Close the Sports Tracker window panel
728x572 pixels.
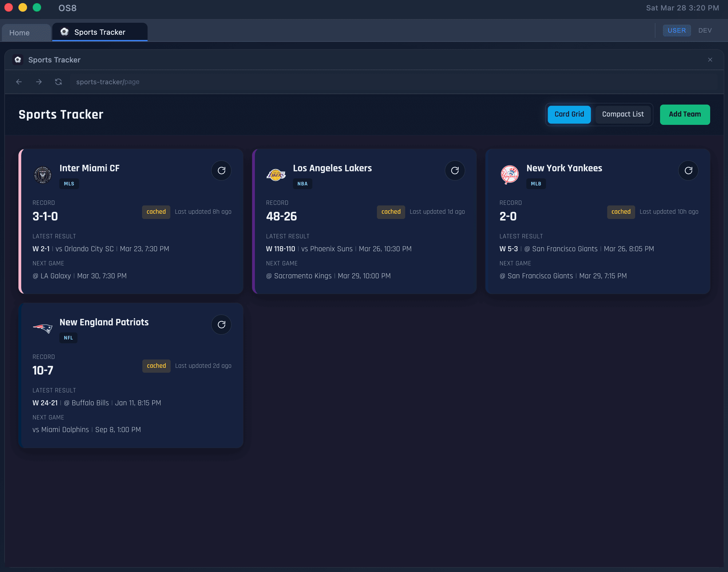tap(710, 60)
